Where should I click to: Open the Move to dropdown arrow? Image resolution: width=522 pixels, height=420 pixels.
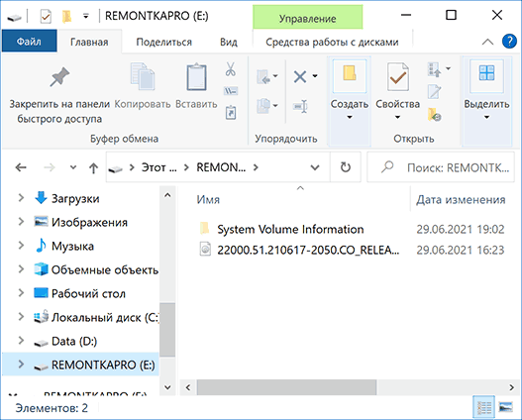(x=275, y=76)
